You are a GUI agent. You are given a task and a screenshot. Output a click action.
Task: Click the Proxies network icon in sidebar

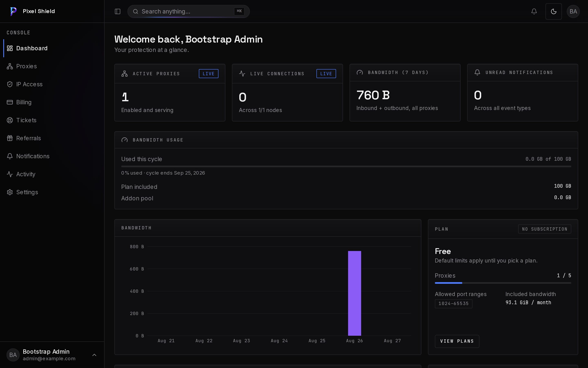[10, 66]
